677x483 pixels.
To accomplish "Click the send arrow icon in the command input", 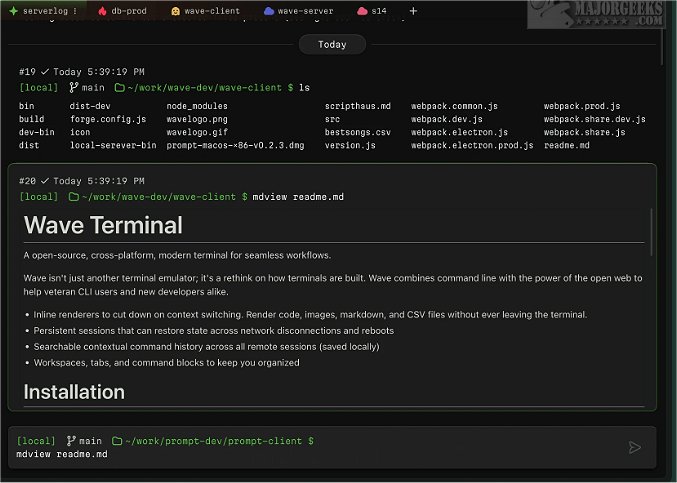I will (x=634, y=447).
